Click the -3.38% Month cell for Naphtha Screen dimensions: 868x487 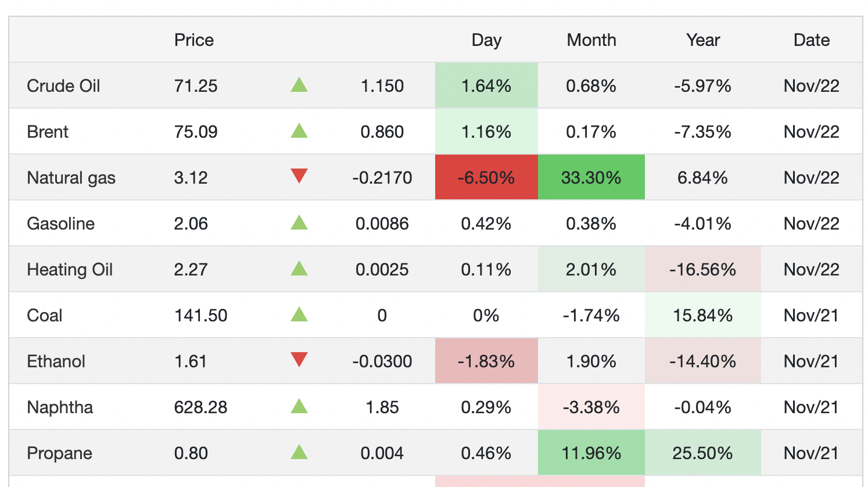coord(591,407)
